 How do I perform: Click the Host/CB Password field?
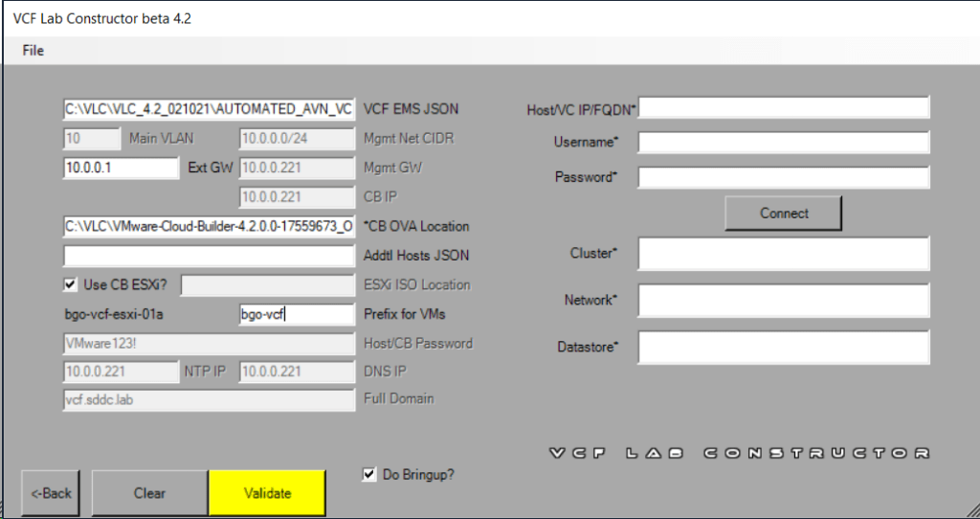(209, 343)
